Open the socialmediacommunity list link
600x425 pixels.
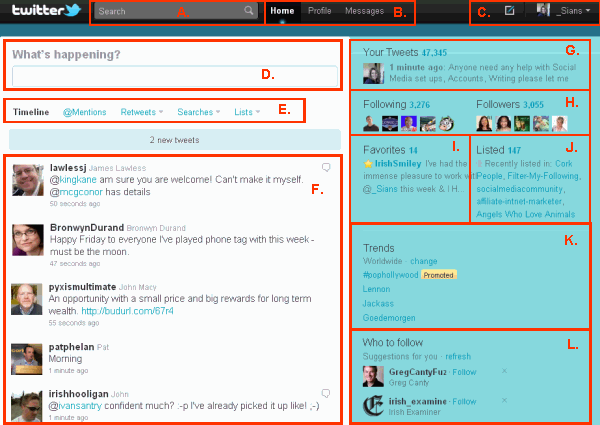[519, 189]
